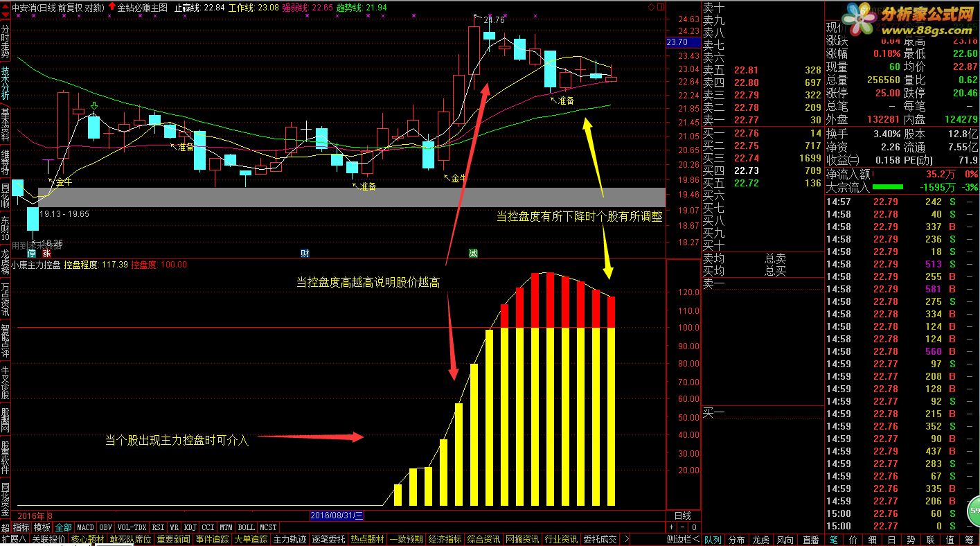Show more bottom tabs with right chevron
Viewport: 980px width, 546px height.
tap(626, 539)
